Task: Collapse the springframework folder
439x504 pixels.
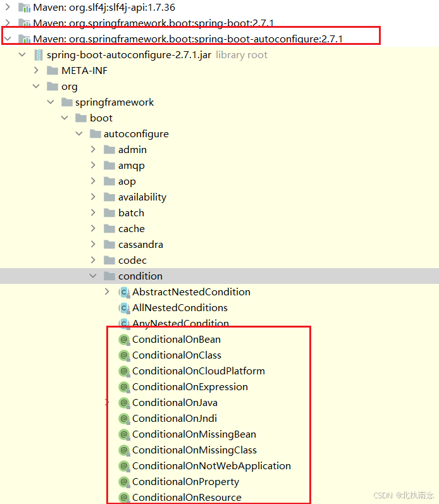Action: coord(51,102)
